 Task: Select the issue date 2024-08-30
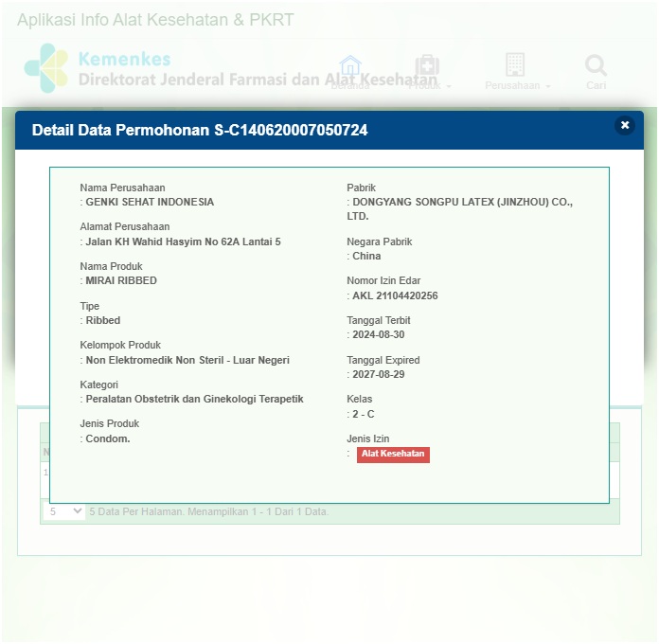tap(378, 334)
